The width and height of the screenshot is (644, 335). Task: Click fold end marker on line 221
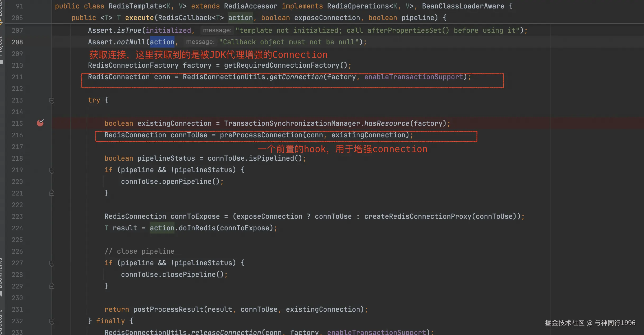pyautogui.click(x=52, y=193)
